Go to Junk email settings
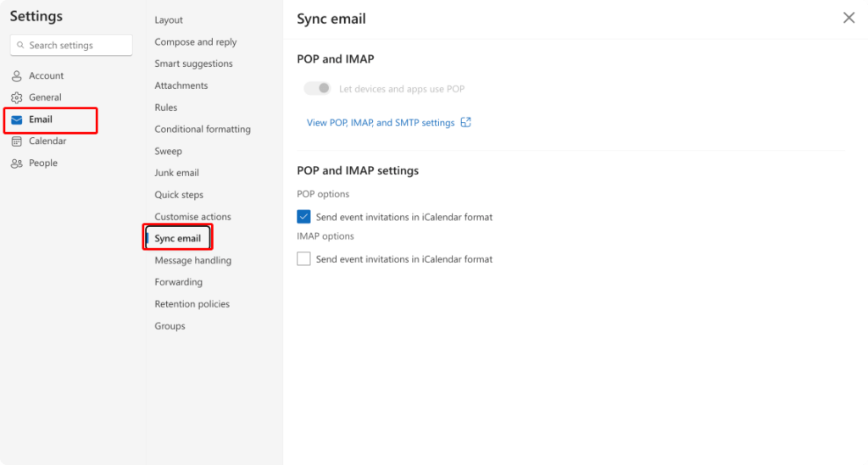 (x=176, y=173)
